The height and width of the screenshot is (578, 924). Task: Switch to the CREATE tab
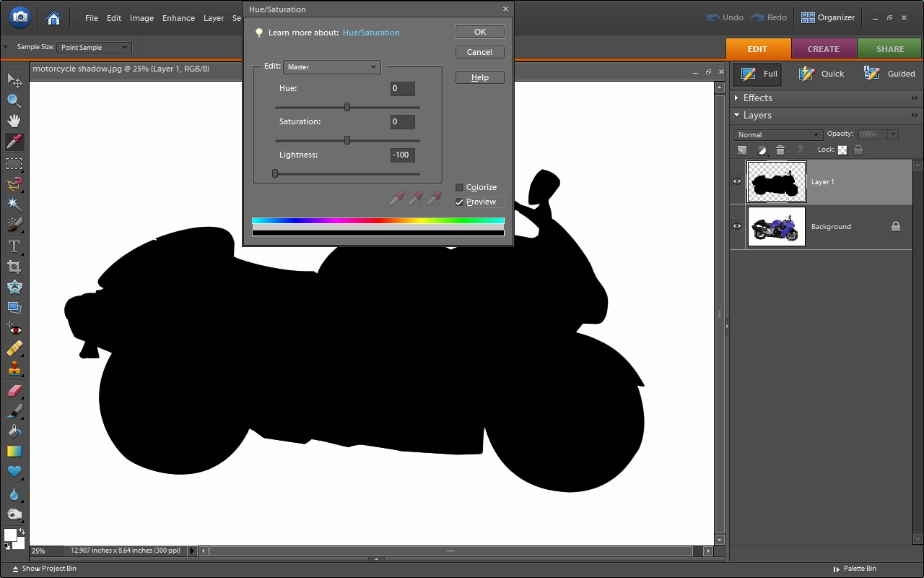(824, 49)
